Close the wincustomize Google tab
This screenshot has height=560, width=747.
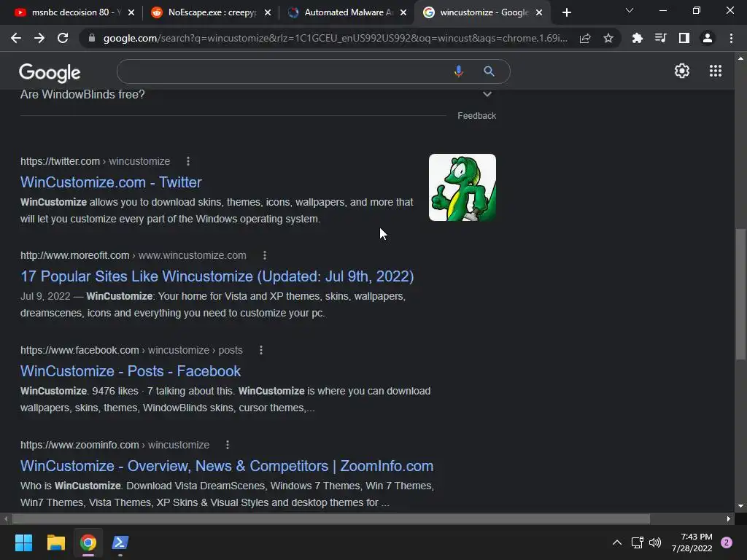point(539,12)
